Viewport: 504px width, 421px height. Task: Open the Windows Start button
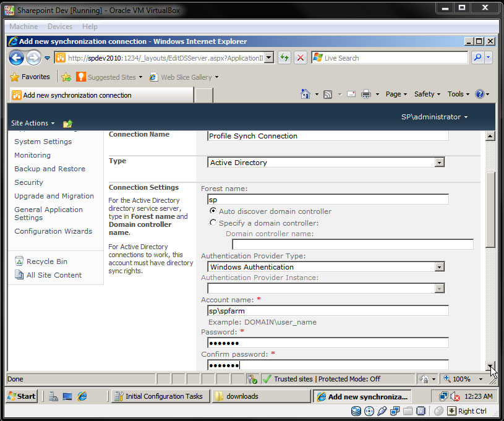pyautogui.click(x=22, y=396)
